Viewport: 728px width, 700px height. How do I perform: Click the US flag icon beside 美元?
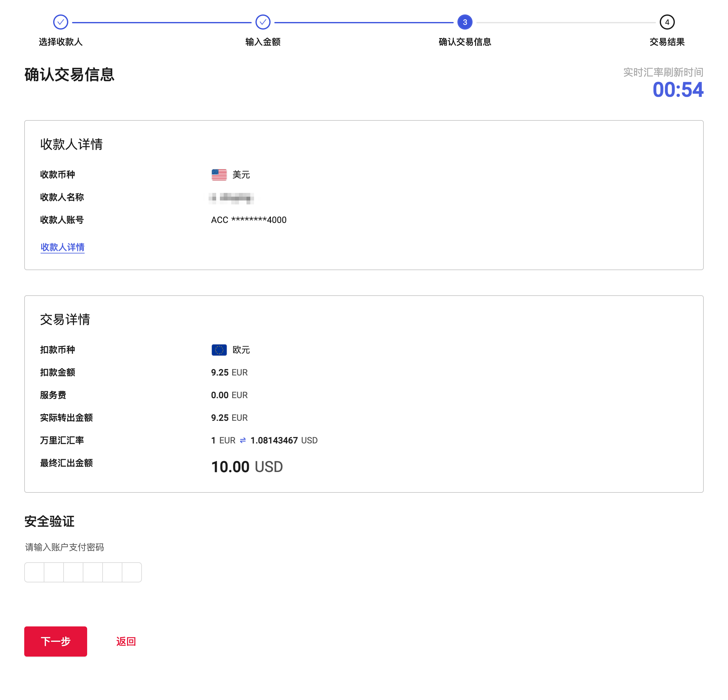click(x=219, y=174)
